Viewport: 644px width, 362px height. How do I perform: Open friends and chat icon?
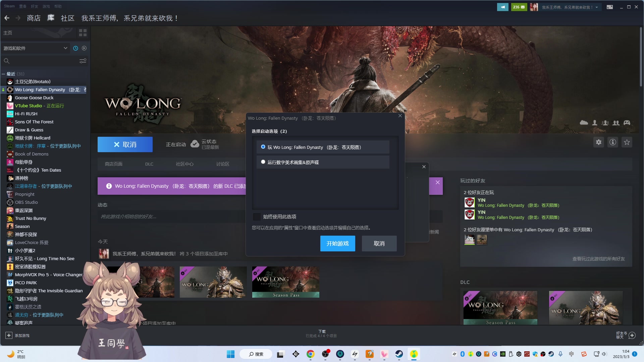(x=632, y=335)
